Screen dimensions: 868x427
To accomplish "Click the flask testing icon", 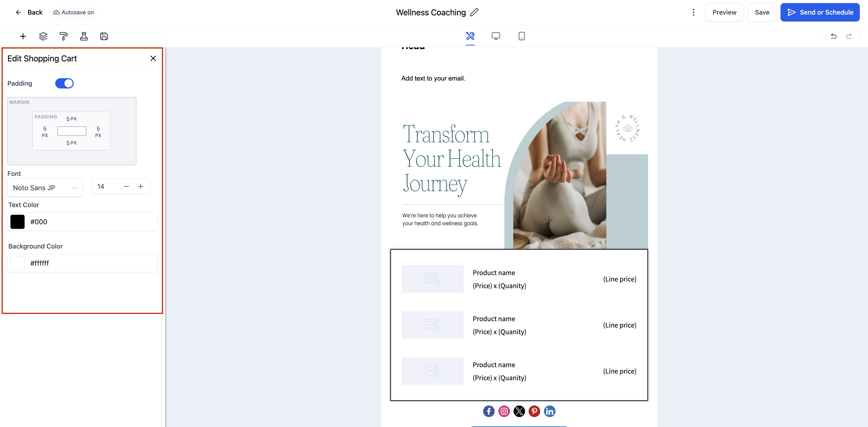I will [x=84, y=36].
